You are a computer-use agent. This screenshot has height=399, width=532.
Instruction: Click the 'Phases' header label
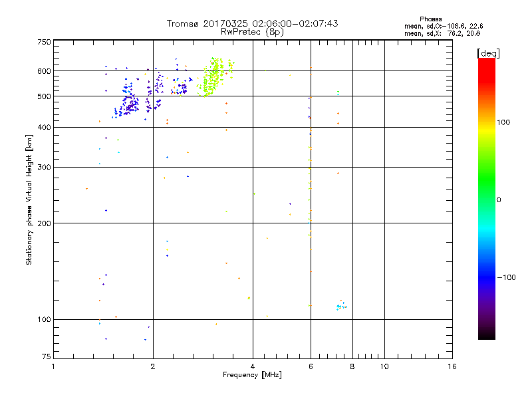pyautogui.click(x=430, y=19)
